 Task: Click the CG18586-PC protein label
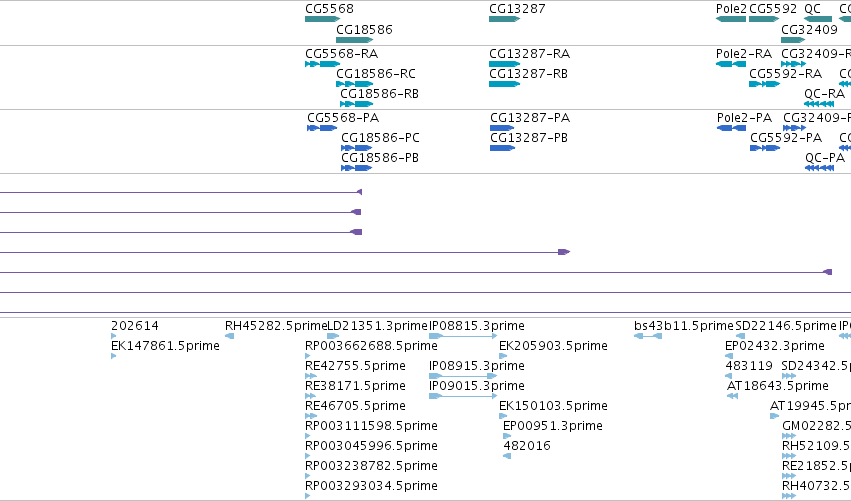coord(380,138)
